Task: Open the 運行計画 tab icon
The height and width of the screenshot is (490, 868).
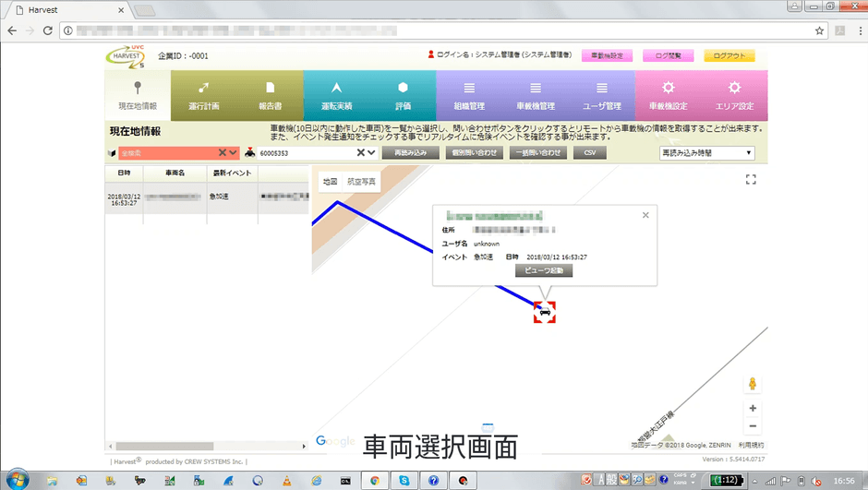Action: [204, 88]
